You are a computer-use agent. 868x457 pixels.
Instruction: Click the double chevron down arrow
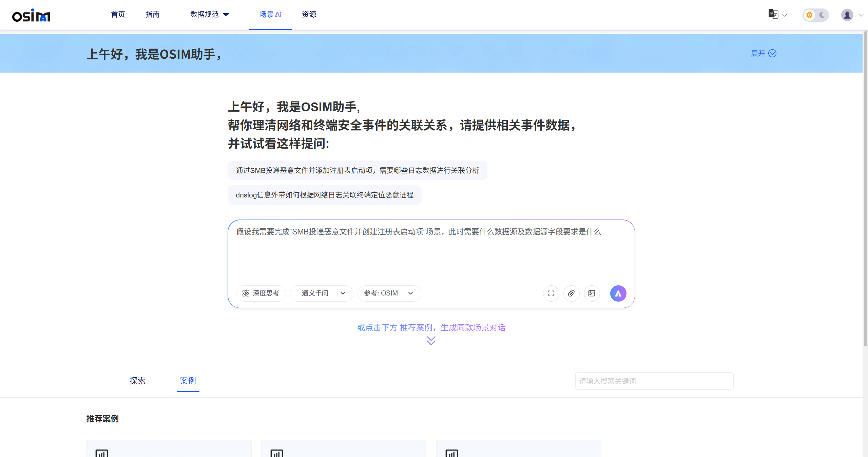(x=431, y=341)
